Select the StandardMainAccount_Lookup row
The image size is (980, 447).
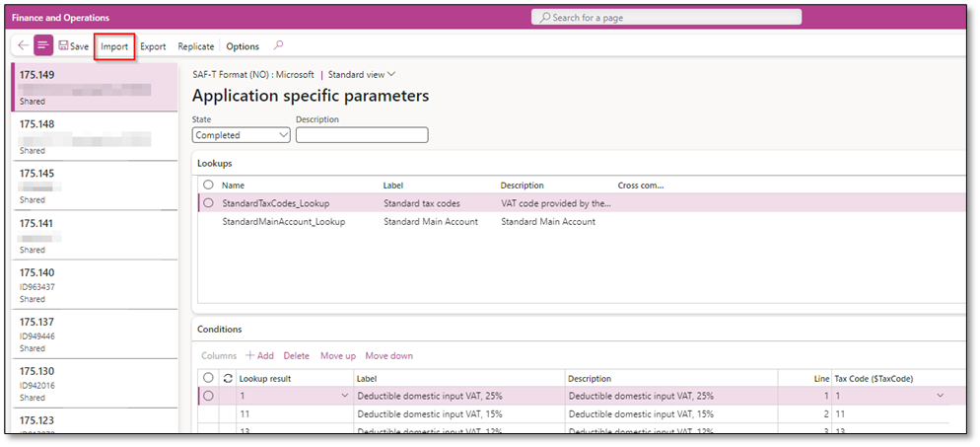tap(283, 222)
